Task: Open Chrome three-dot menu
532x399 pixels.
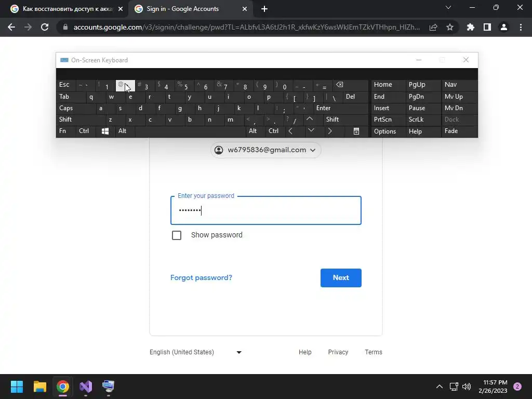Action: click(521, 27)
